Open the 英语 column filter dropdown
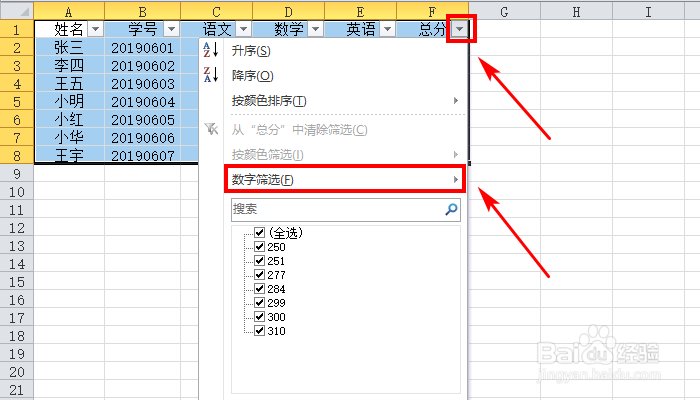The image size is (700, 400). [x=388, y=29]
